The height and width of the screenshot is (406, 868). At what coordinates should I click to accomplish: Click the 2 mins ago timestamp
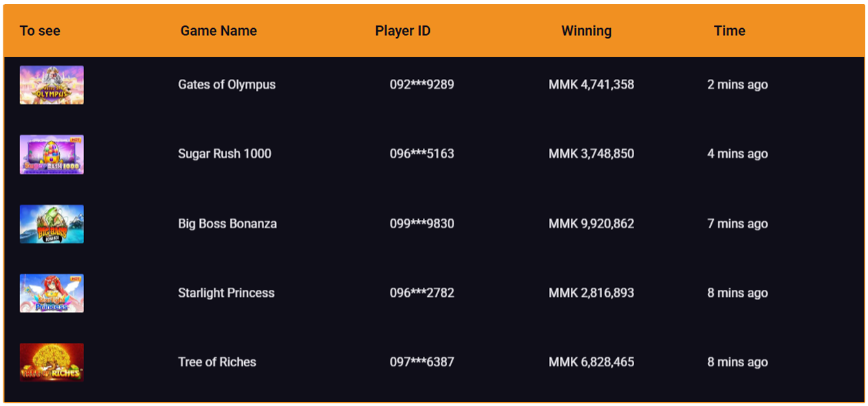pyautogui.click(x=737, y=84)
